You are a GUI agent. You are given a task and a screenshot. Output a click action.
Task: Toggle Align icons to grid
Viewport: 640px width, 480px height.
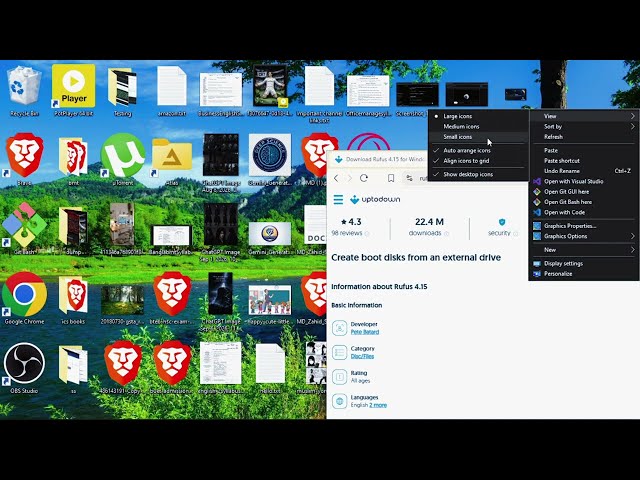coord(478,161)
